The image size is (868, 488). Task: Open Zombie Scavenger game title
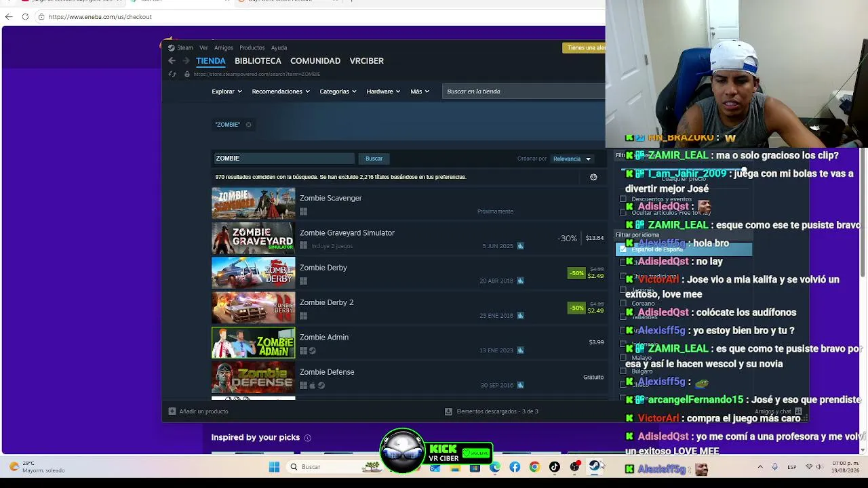click(331, 198)
